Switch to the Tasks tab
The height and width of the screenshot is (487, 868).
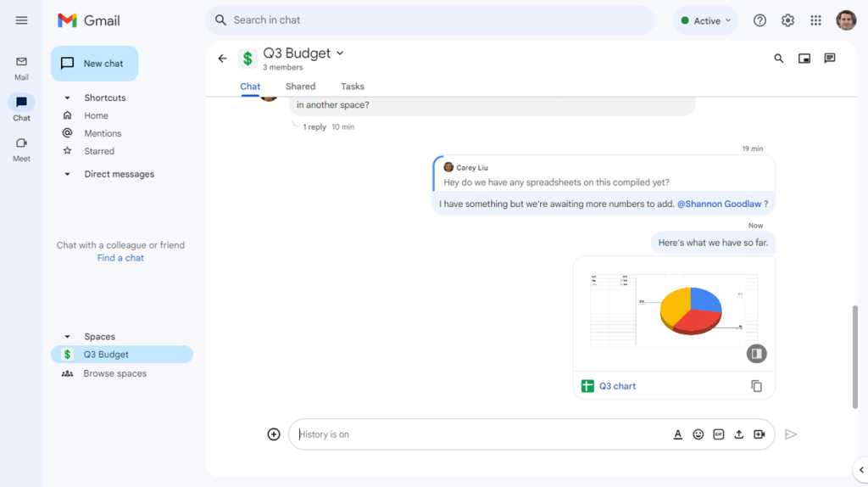(x=352, y=87)
